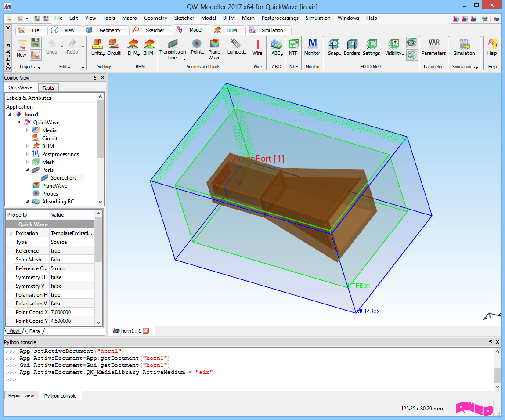Expand the Excitation property row
This screenshot has height=420, width=505.
coord(11,233)
